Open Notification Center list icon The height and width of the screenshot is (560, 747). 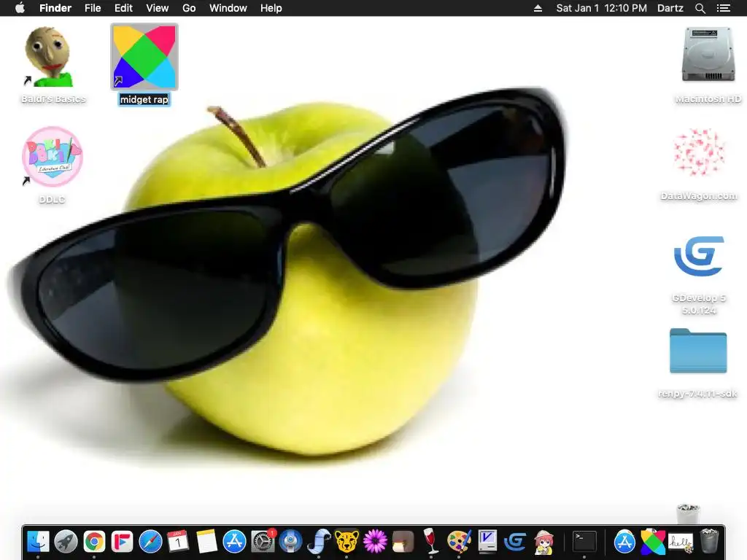tap(724, 8)
